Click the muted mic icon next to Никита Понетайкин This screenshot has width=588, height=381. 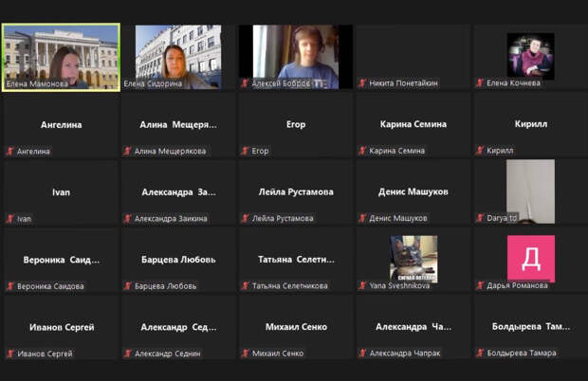362,83
